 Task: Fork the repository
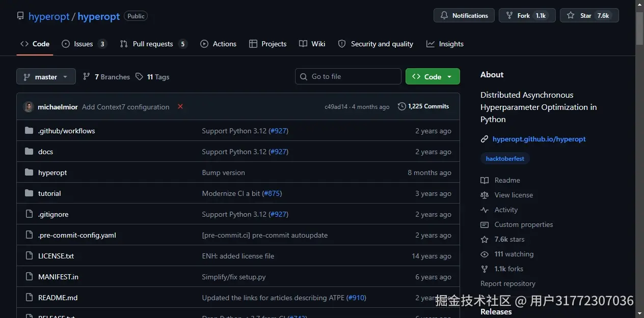[527, 16]
